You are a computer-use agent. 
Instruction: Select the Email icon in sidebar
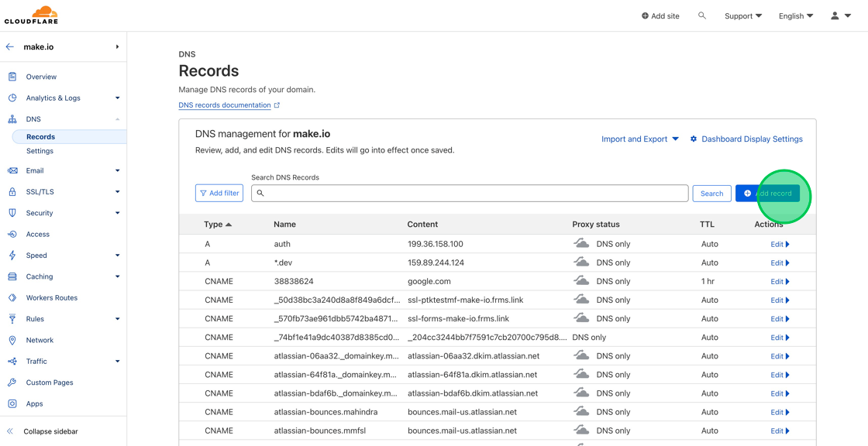pyautogui.click(x=12, y=170)
